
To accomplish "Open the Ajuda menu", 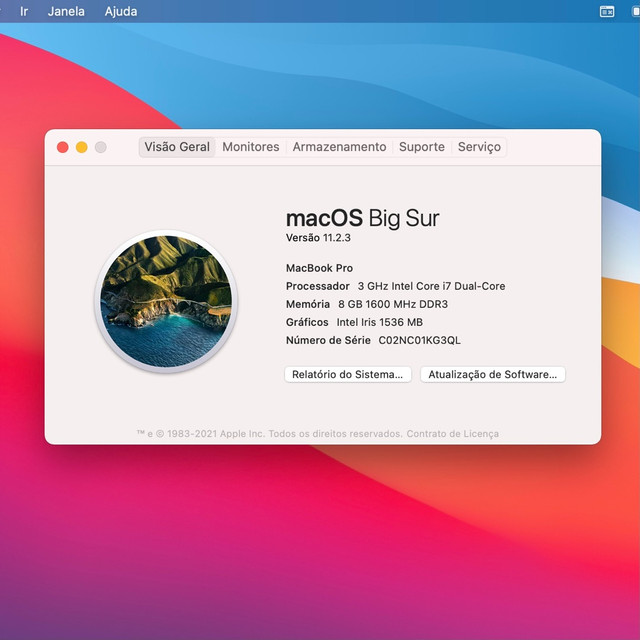I will [x=121, y=11].
